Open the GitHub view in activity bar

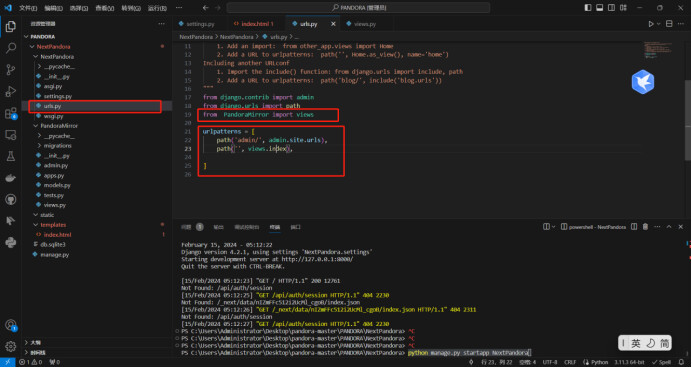pyautogui.click(x=11, y=199)
